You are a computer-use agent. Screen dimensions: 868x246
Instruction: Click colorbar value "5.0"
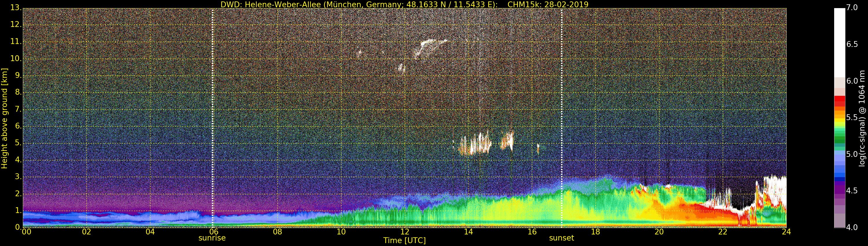(x=852, y=154)
